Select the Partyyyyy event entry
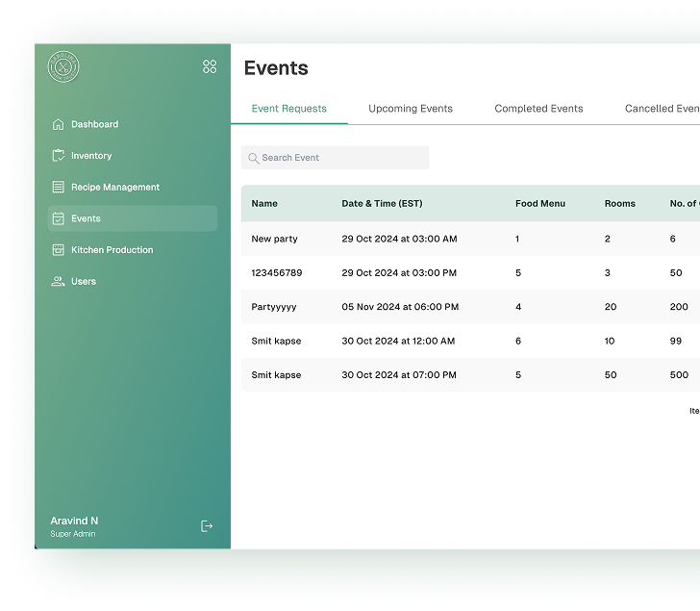This screenshot has width=700, height=611. 274,307
